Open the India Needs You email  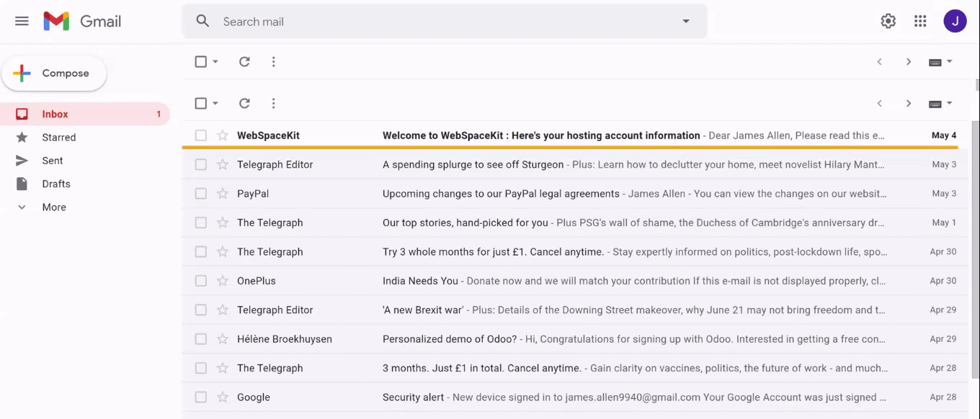pyautogui.click(x=575, y=281)
